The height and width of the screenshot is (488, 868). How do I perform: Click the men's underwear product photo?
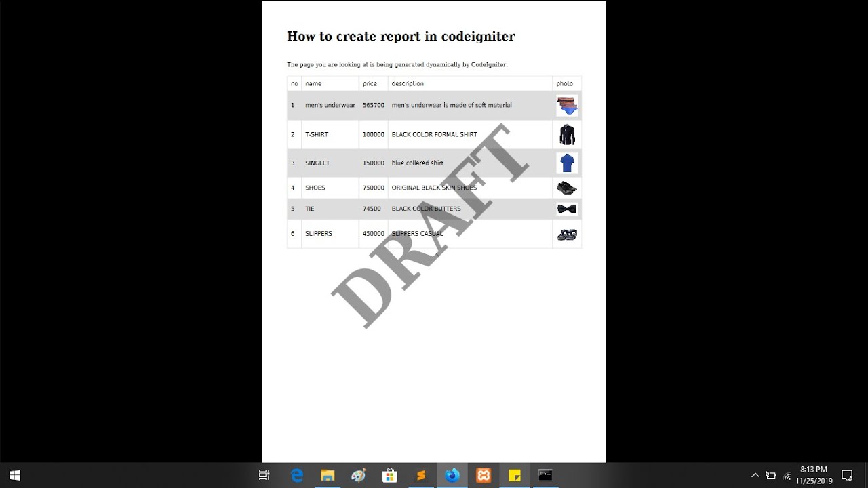tap(567, 106)
